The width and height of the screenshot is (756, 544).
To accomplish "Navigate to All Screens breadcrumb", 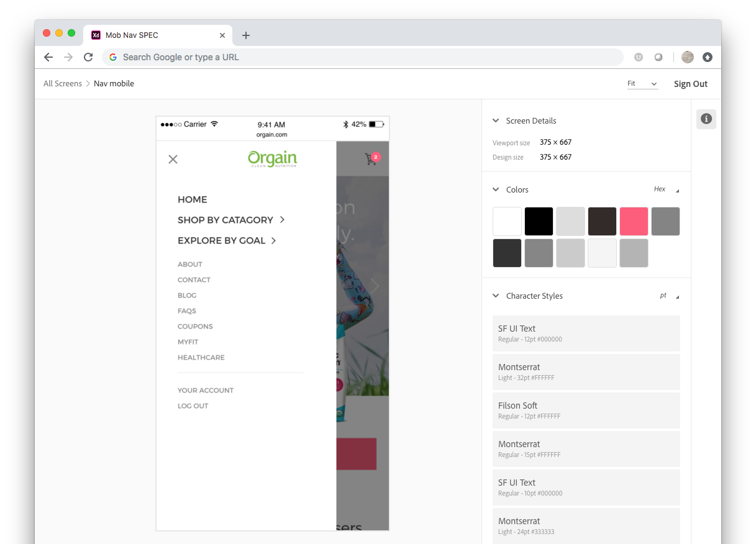I will [63, 84].
